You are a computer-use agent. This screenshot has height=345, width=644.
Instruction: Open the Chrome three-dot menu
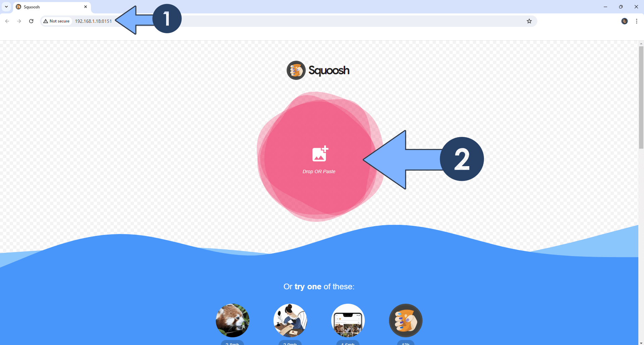(x=637, y=21)
